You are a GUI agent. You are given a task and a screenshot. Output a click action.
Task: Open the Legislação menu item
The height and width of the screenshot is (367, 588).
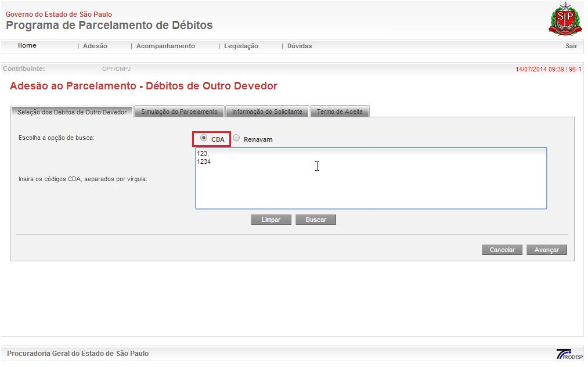(x=241, y=46)
